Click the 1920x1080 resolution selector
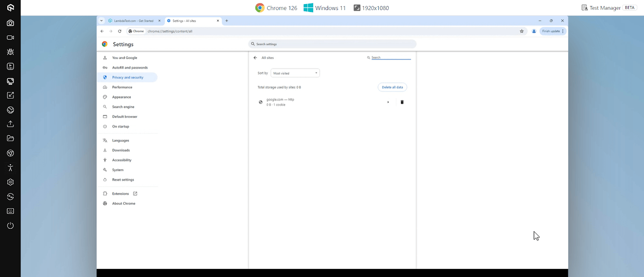644x277 pixels. (x=371, y=8)
